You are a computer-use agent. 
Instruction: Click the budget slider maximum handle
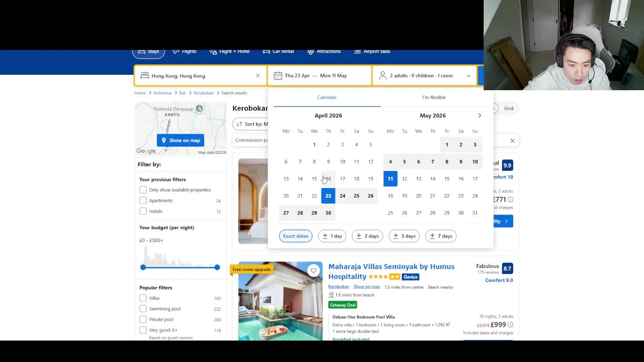tap(217, 267)
